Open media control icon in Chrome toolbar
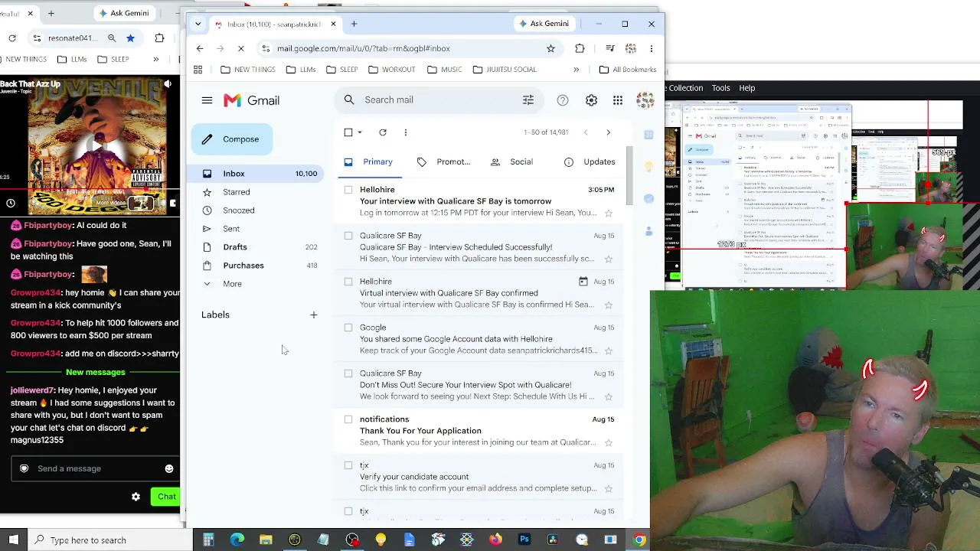This screenshot has width=980, height=551. point(610,48)
